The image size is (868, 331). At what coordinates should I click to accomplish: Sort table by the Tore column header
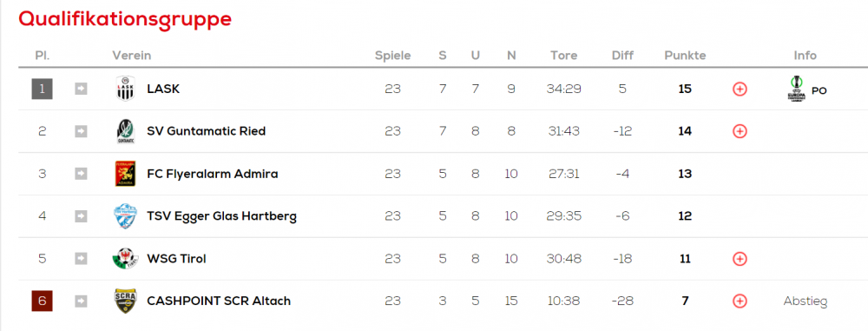click(x=563, y=56)
